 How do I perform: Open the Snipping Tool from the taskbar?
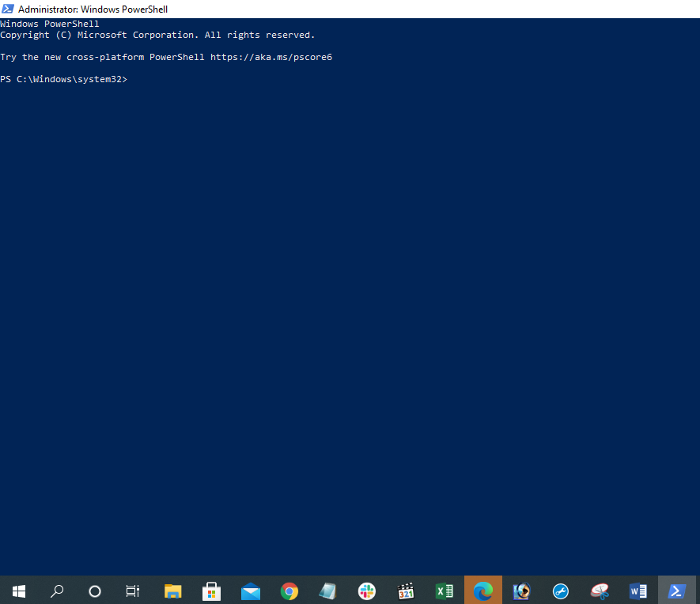[600, 591]
